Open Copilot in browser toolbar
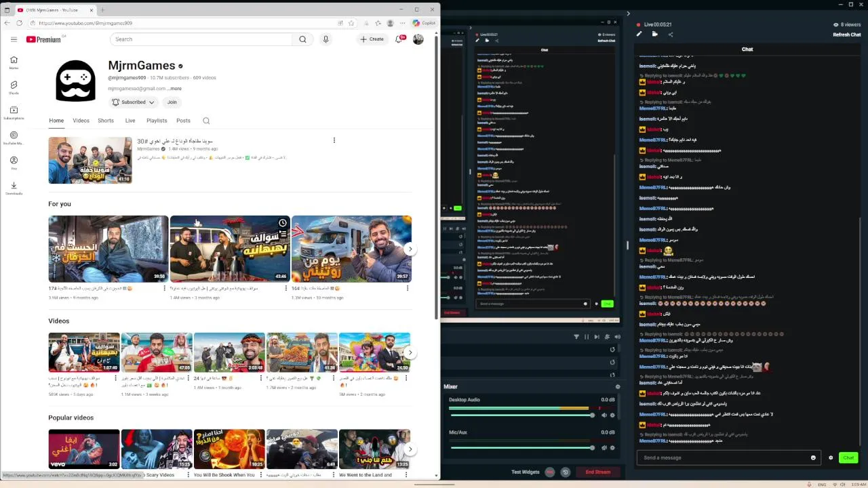The height and width of the screenshot is (488, 868). pyautogui.click(x=423, y=23)
